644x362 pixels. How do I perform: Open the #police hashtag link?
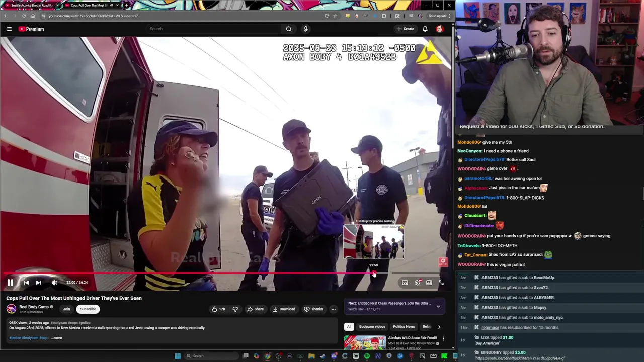coord(15,338)
